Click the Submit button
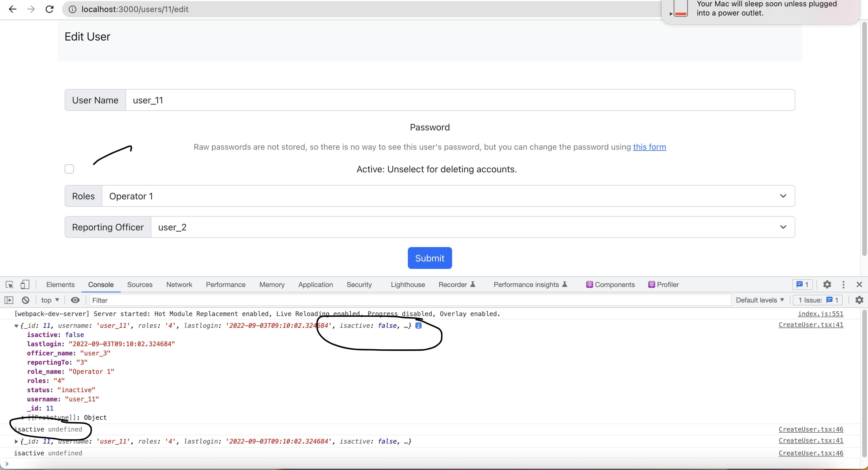 point(430,258)
